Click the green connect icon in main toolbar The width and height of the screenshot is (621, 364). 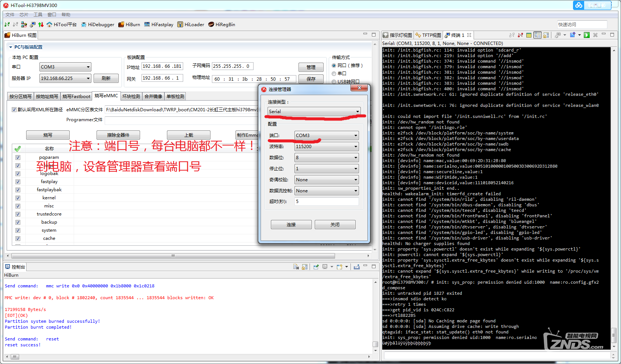7,24
